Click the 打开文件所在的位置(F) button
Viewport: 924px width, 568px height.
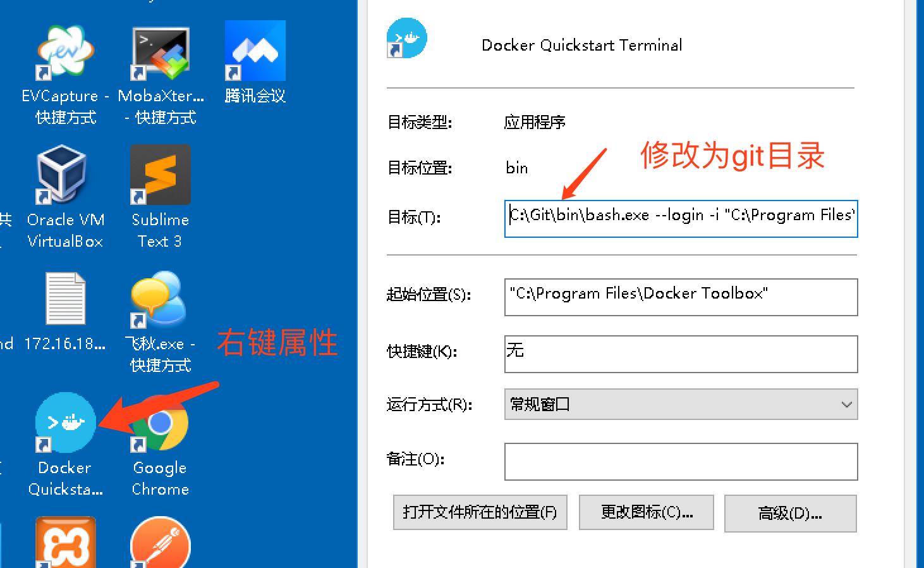480,512
